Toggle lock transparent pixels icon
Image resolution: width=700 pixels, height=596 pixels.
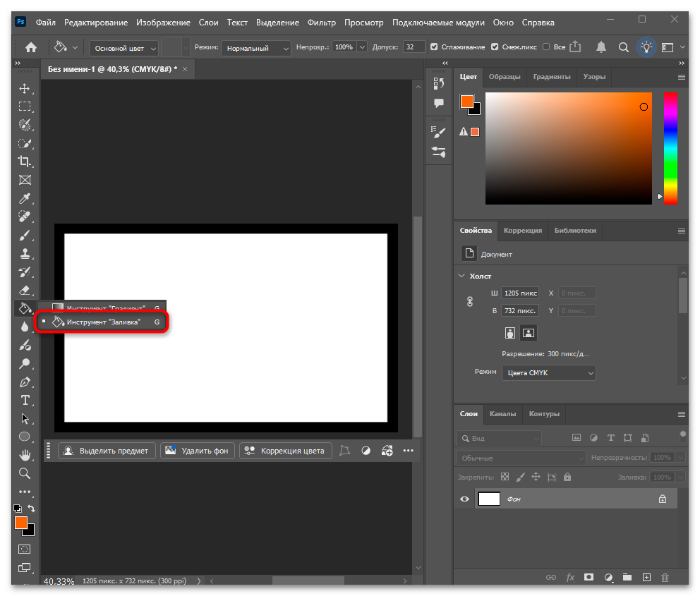pyautogui.click(x=505, y=477)
